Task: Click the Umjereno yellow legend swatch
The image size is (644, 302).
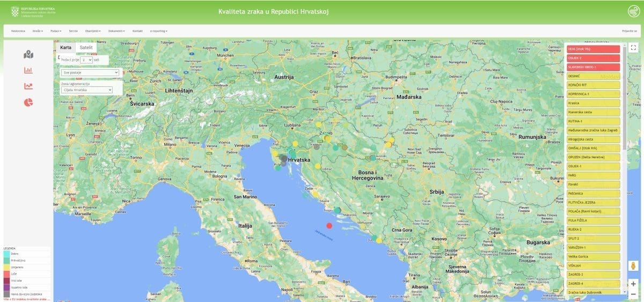Action: pyautogui.click(x=6, y=267)
